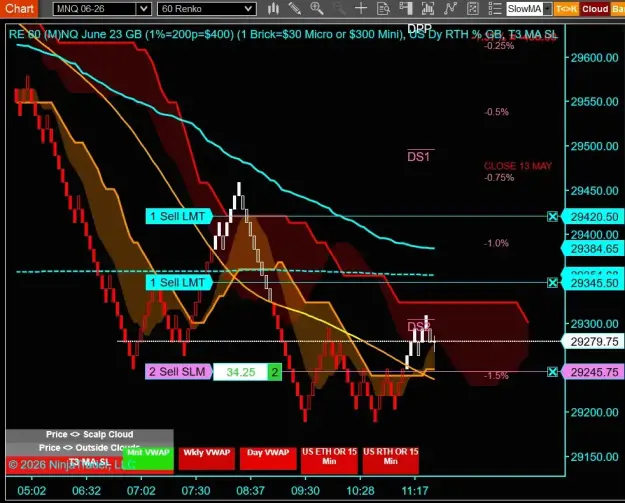Switch to the Chart tab

(19, 8)
